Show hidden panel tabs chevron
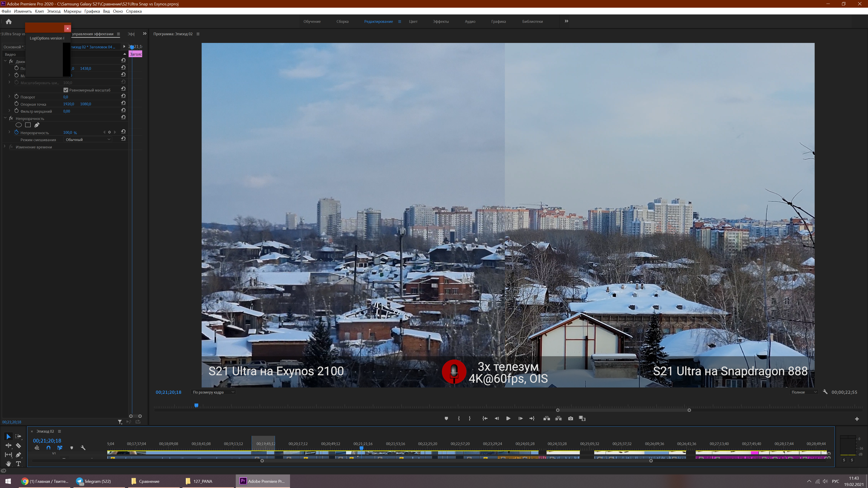 pyautogui.click(x=145, y=34)
